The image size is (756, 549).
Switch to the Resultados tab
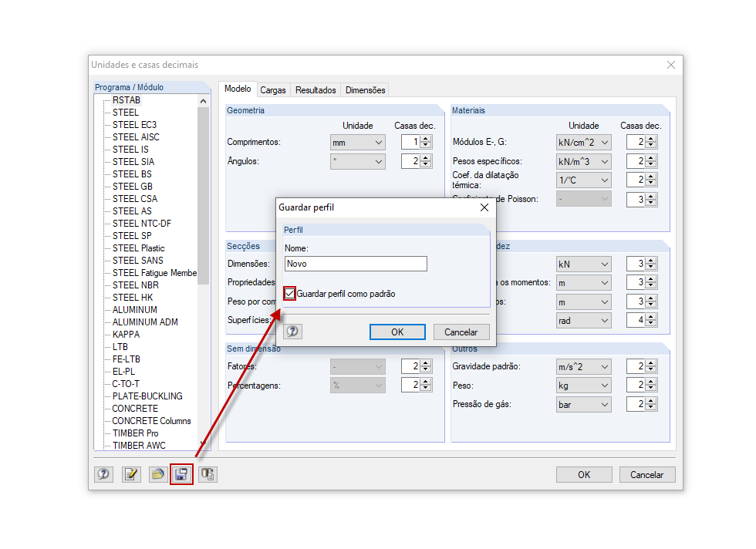316,90
